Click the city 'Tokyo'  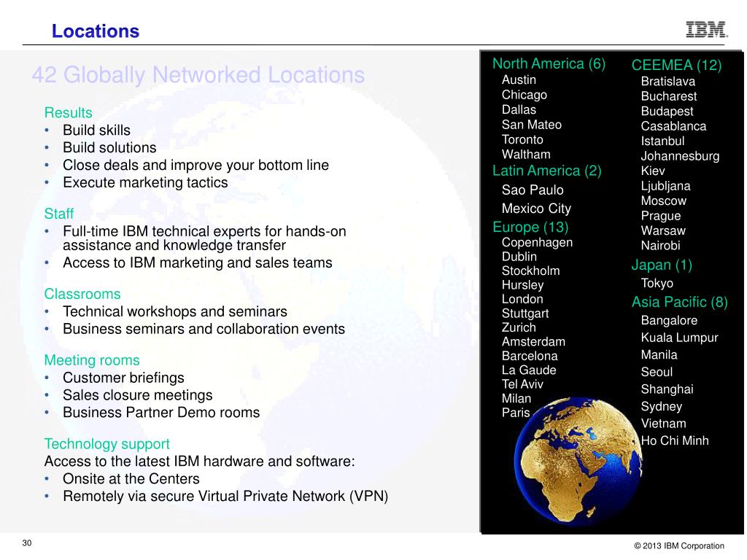click(x=657, y=284)
